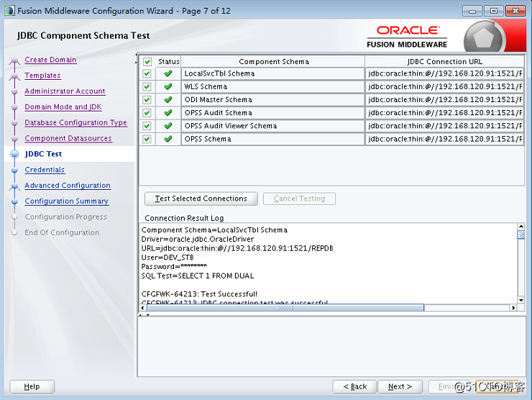Go to the Credentials step
The height and width of the screenshot is (400, 532).
click(45, 170)
